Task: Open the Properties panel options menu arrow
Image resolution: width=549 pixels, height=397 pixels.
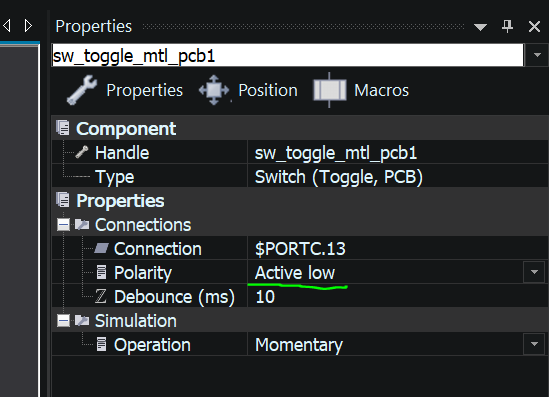Action: 480,27
